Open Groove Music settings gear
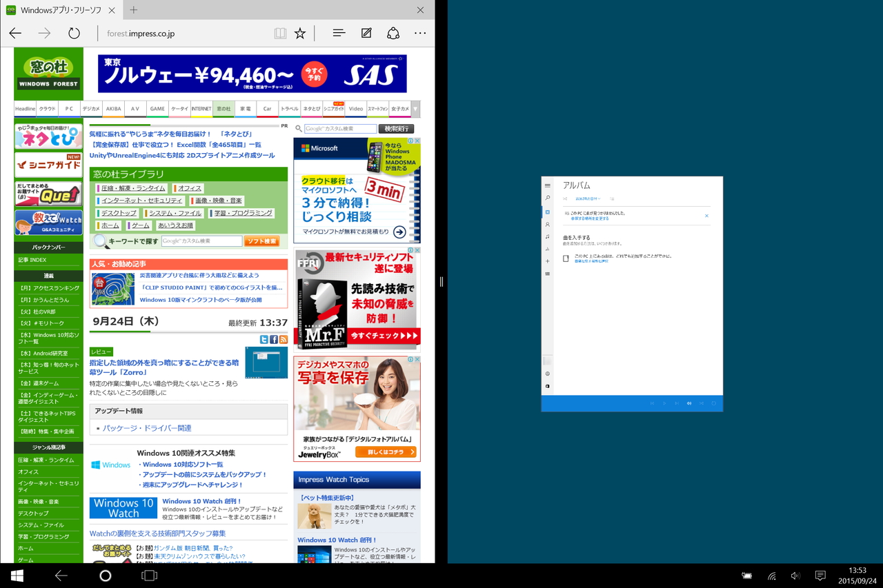 548,374
